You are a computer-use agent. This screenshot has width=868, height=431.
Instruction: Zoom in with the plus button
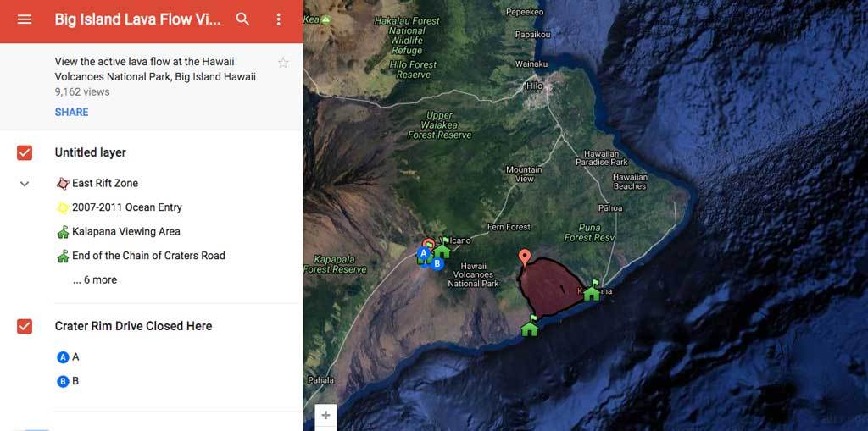click(x=325, y=415)
